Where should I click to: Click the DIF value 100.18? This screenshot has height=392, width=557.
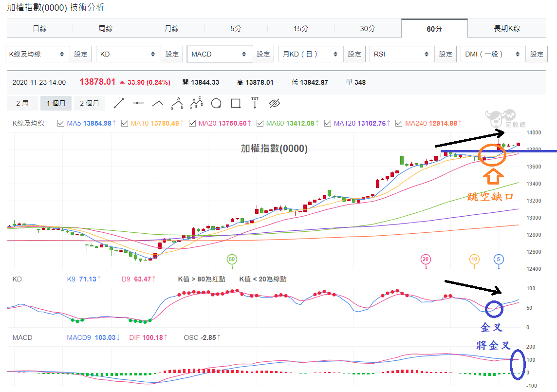(x=152, y=337)
